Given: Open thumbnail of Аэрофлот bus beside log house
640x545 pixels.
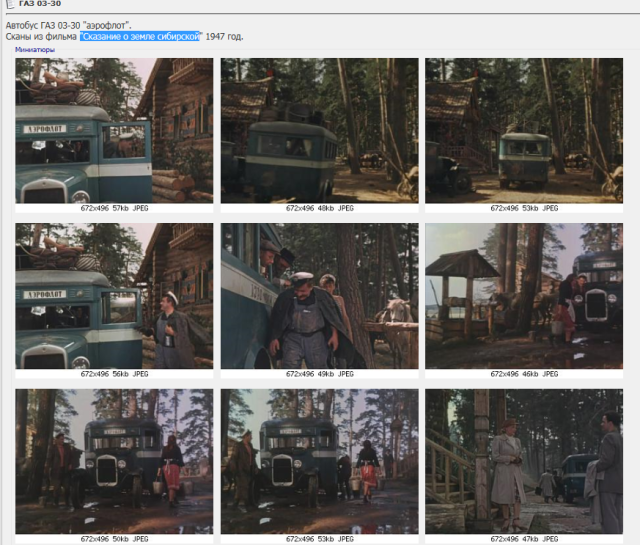Looking at the screenshot, I should (114, 130).
